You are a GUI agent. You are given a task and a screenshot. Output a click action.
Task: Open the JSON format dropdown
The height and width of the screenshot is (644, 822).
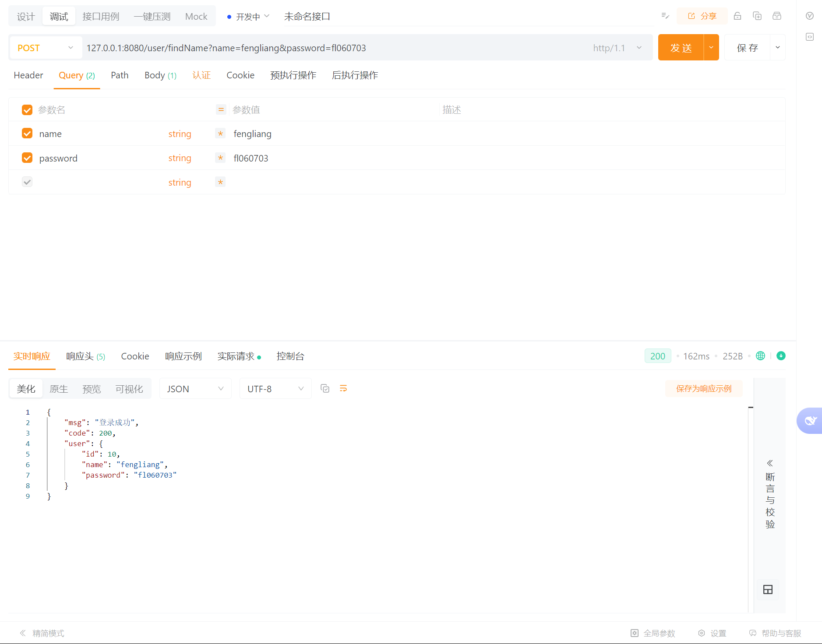[x=195, y=389]
